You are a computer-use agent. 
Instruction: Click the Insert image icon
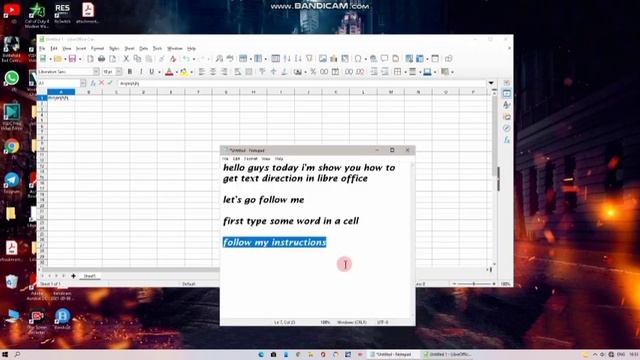323,59
